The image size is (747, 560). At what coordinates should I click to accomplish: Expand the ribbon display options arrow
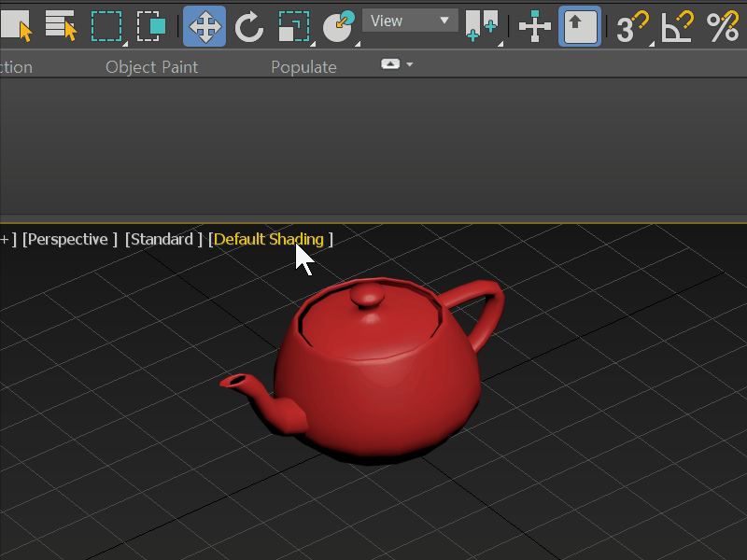click(410, 64)
